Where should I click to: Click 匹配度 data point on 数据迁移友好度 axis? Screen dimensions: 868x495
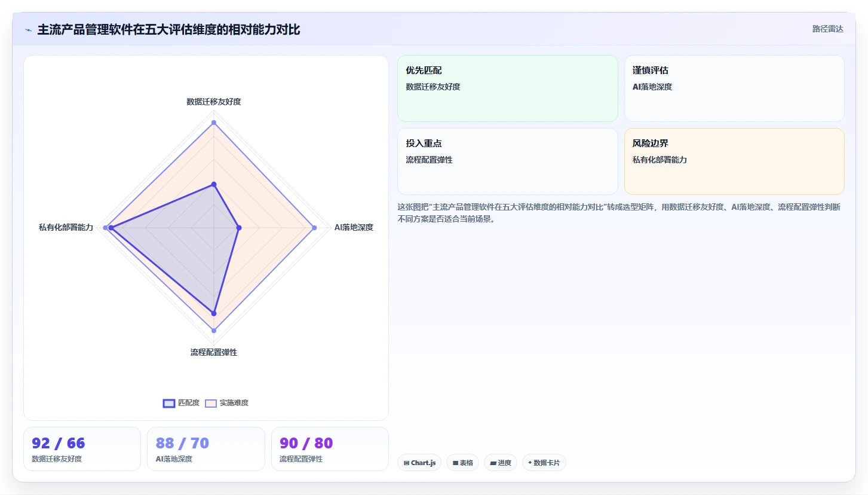(214, 184)
